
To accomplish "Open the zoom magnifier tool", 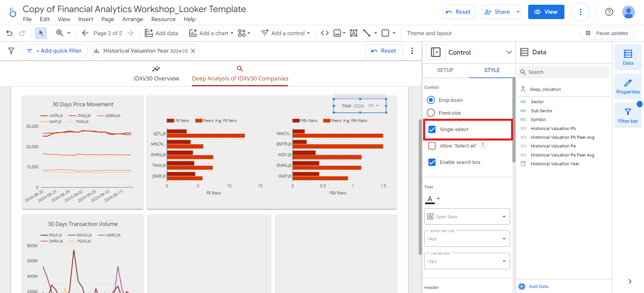I will 60,33.
